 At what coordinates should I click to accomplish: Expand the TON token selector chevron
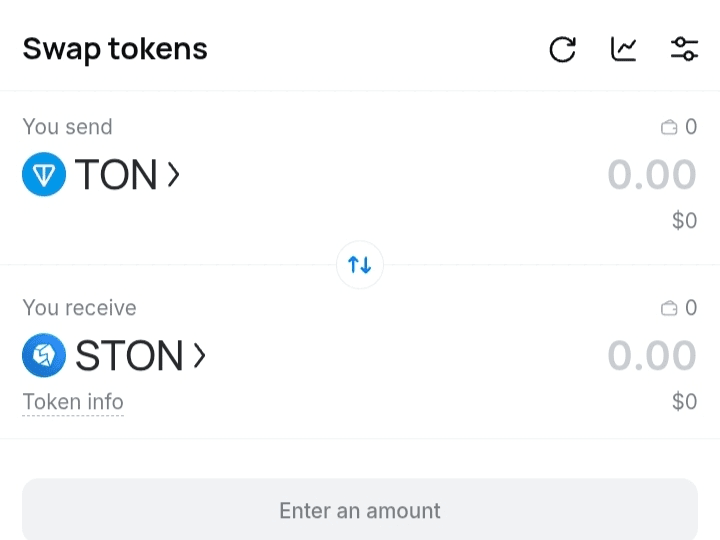(174, 175)
